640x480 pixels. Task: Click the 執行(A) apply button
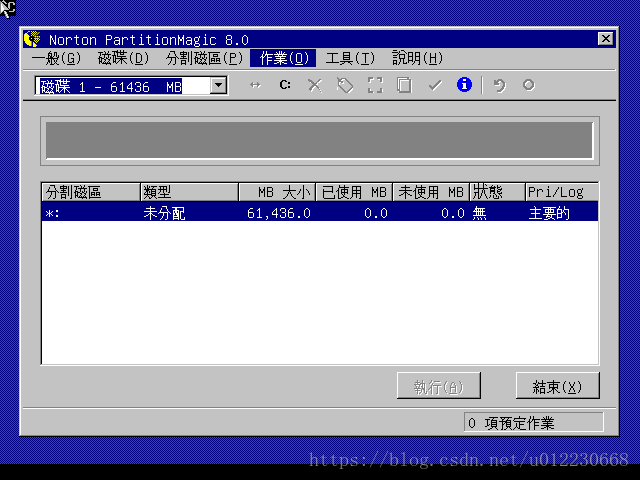pos(439,386)
